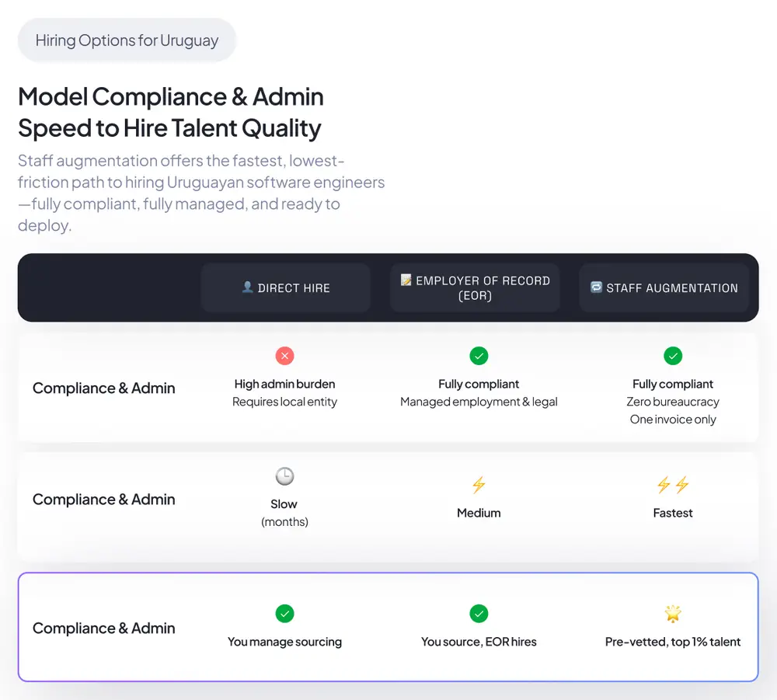Click the green check above You source, EOR hires
The image size is (777, 700).
click(x=479, y=613)
